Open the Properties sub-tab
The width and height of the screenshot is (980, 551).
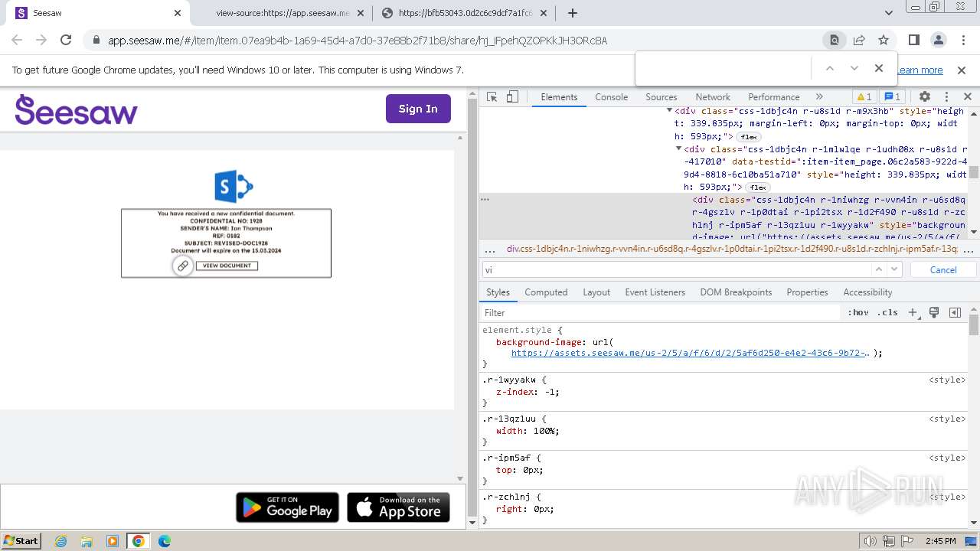[807, 292]
